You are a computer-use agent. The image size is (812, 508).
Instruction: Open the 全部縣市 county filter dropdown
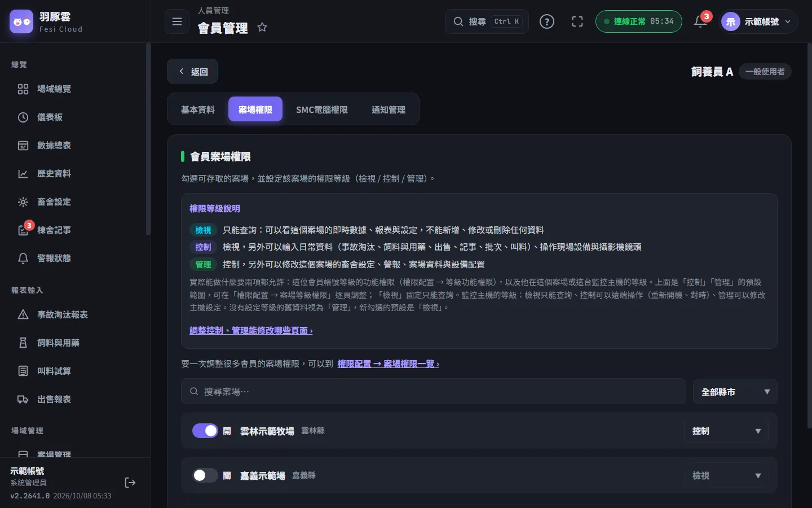(735, 392)
